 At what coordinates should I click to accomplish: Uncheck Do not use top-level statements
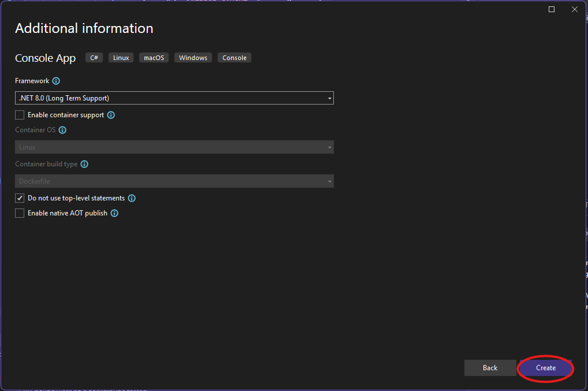tap(20, 198)
